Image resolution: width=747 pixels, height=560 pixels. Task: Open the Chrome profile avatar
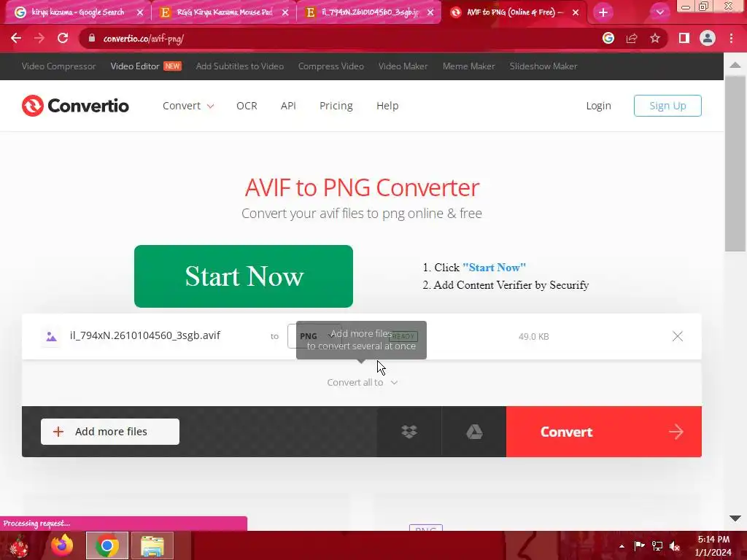pos(708,38)
